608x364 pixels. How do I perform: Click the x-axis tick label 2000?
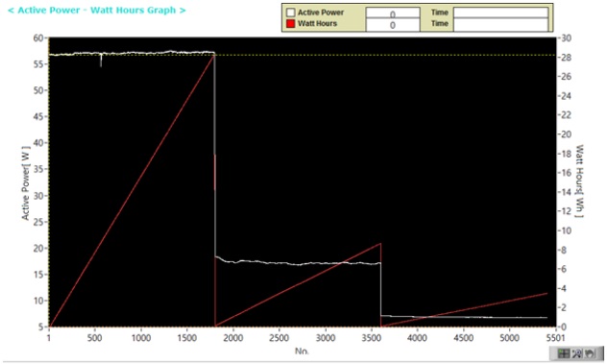233,338
